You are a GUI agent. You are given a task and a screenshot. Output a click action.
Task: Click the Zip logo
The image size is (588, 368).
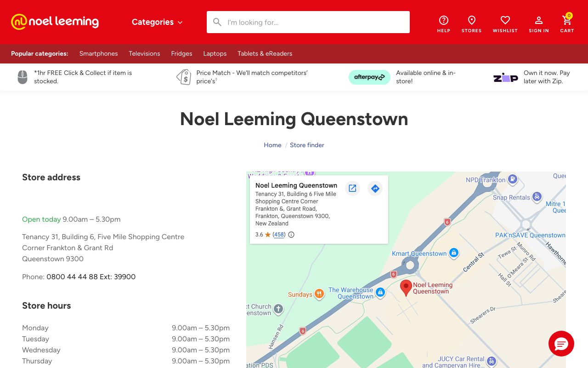point(506,77)
